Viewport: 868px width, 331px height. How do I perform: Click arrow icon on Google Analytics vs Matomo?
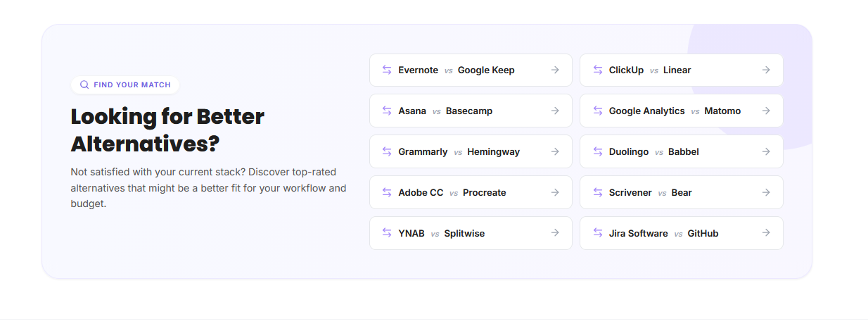(x=766, y=111)
